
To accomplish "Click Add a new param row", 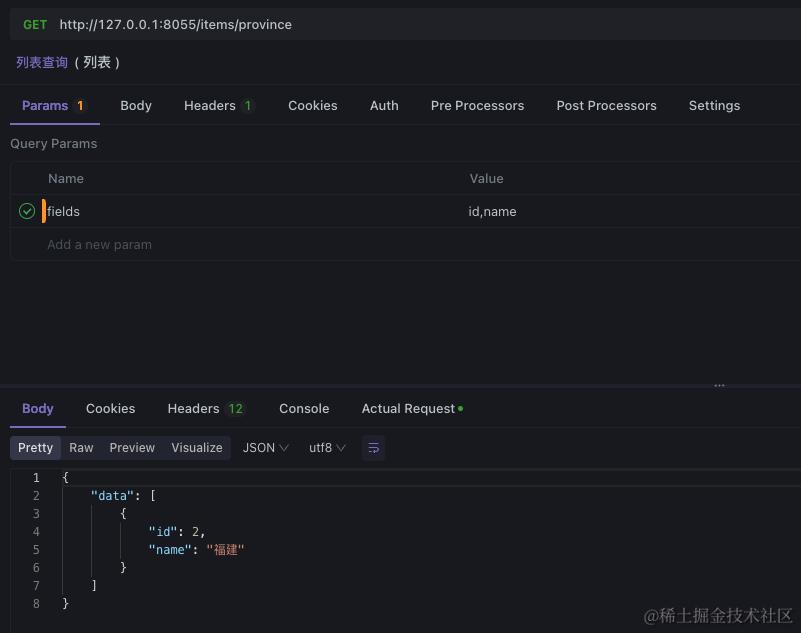I will point(99,244).
